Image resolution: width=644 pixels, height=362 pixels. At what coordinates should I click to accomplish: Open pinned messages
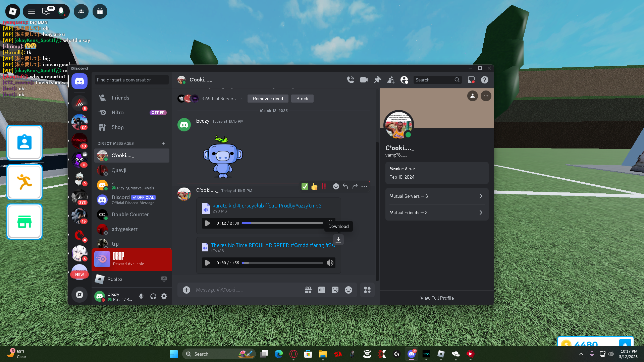click(x=377, y=80)
